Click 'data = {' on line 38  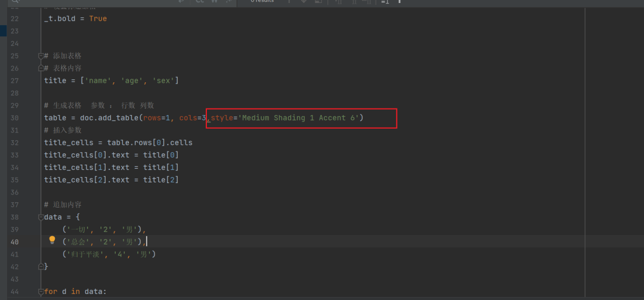62,217
